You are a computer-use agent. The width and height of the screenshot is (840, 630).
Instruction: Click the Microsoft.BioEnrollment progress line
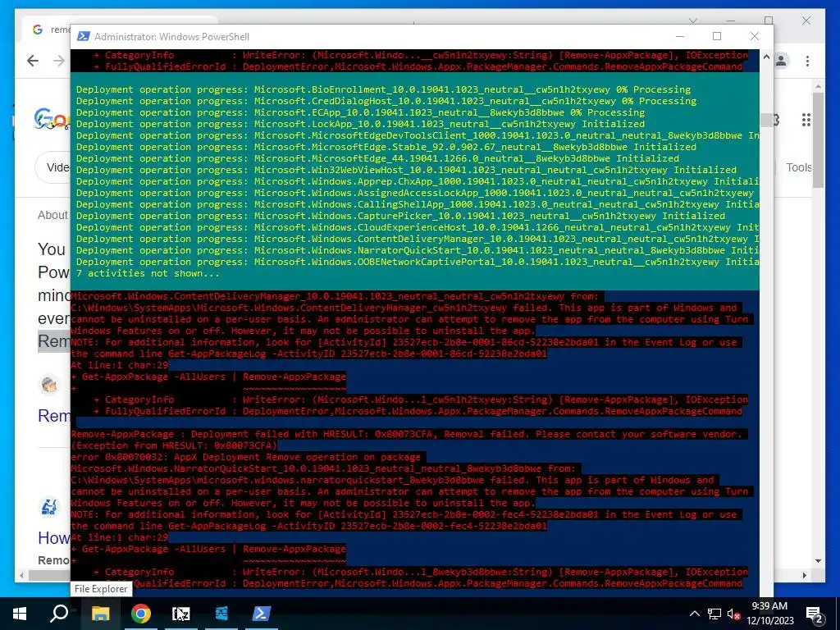(x=383, y=89)
